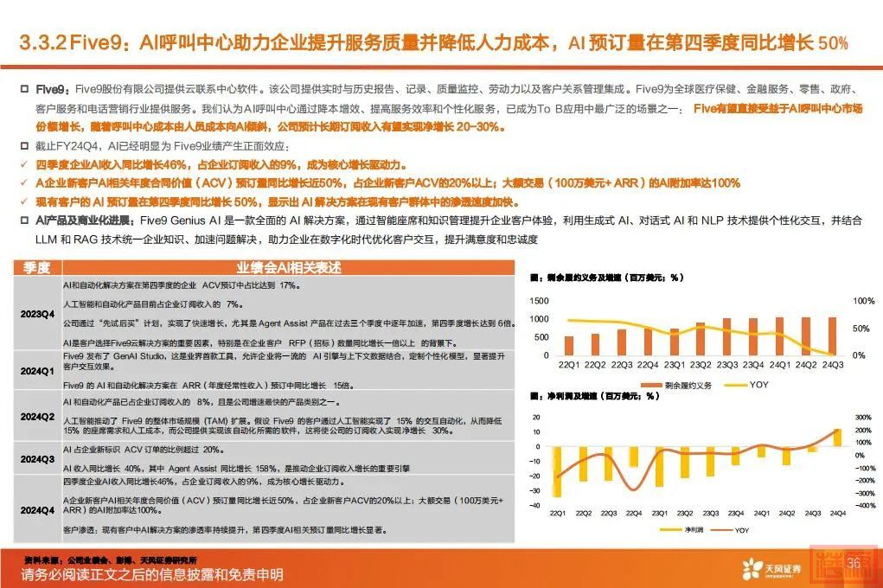Click the square bullet before "截止FY24Q4"
This screenshot has width=883, height=588.
click(24, 146)
